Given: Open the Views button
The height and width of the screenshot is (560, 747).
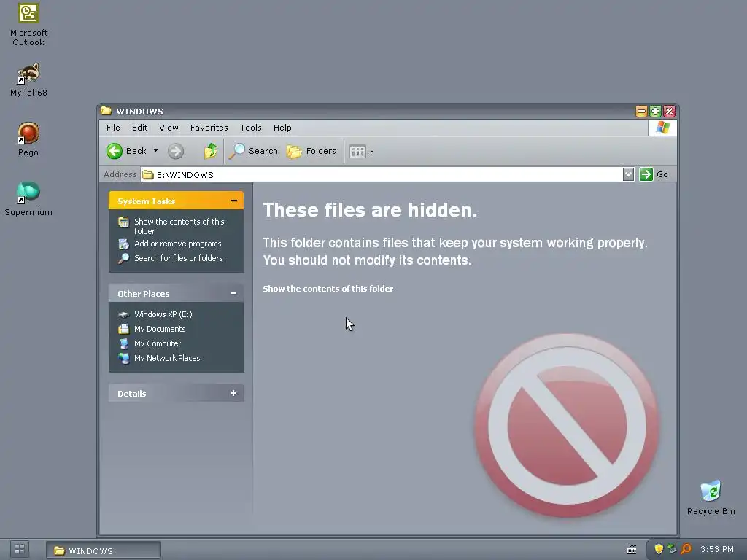Looking at the screenshot, I should click(357, 152).
